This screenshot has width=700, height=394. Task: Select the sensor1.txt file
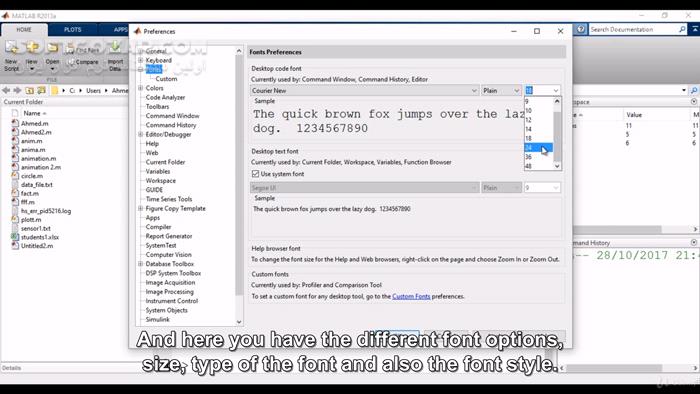(36, 228)
